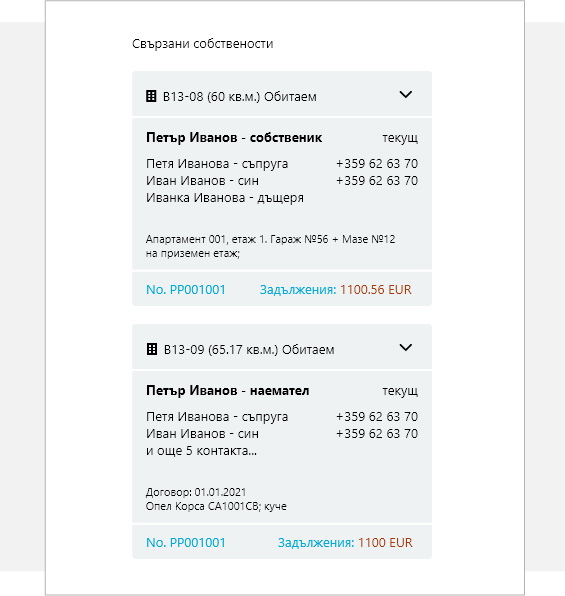Click Иванка Иванова - дъщеря contact
Image resolution: width=565 pixels, height=596 pixels.
tap(225, 198)
